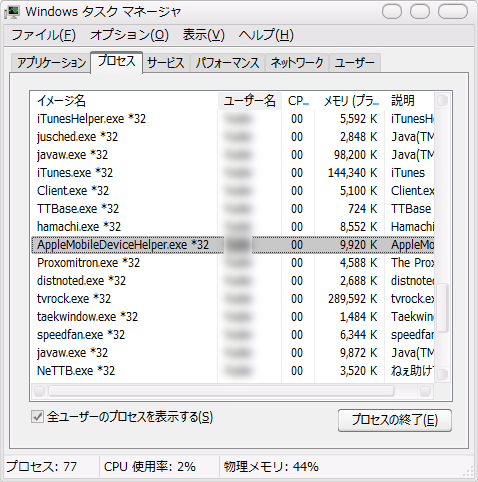Close the Task Manager window

click(x=453, y=11)
